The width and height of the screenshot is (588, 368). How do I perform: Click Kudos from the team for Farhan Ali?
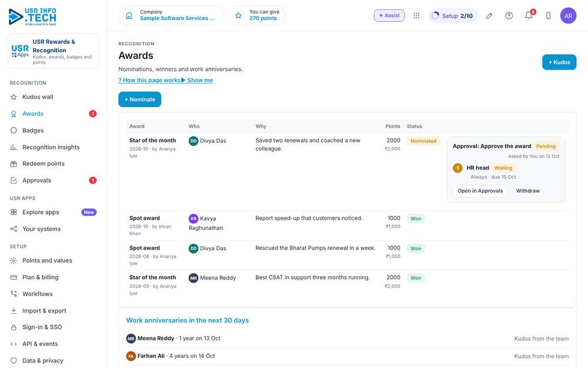point(541,356)
